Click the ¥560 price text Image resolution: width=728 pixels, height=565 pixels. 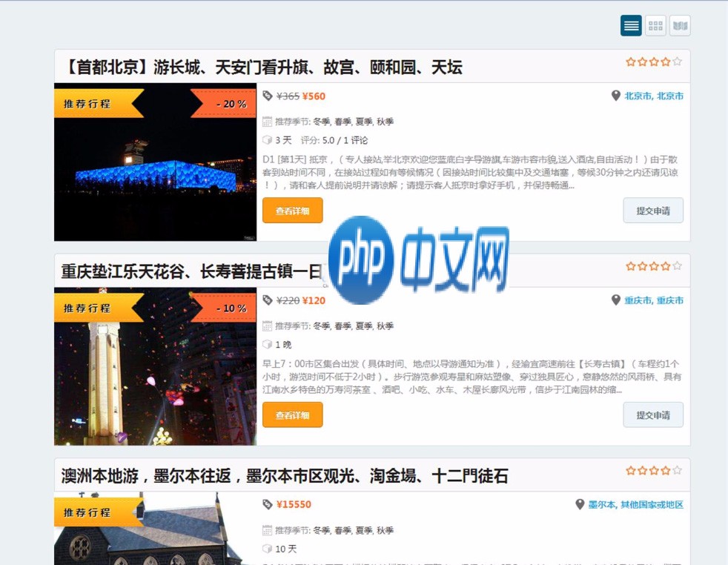[314, 96]
